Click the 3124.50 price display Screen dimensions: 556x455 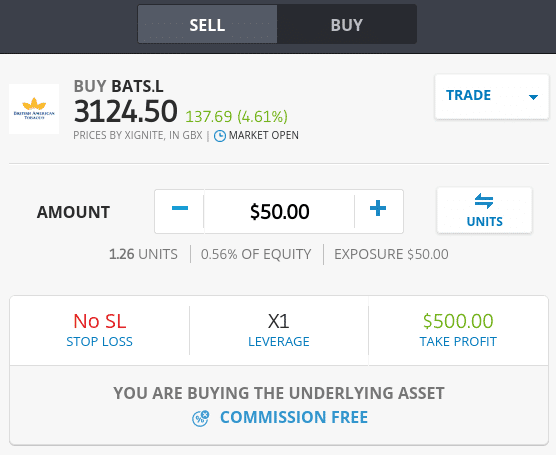[126, 111]
